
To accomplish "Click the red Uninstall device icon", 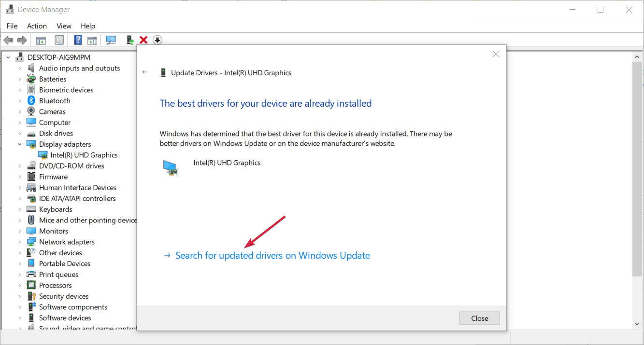I will point(143,40).
